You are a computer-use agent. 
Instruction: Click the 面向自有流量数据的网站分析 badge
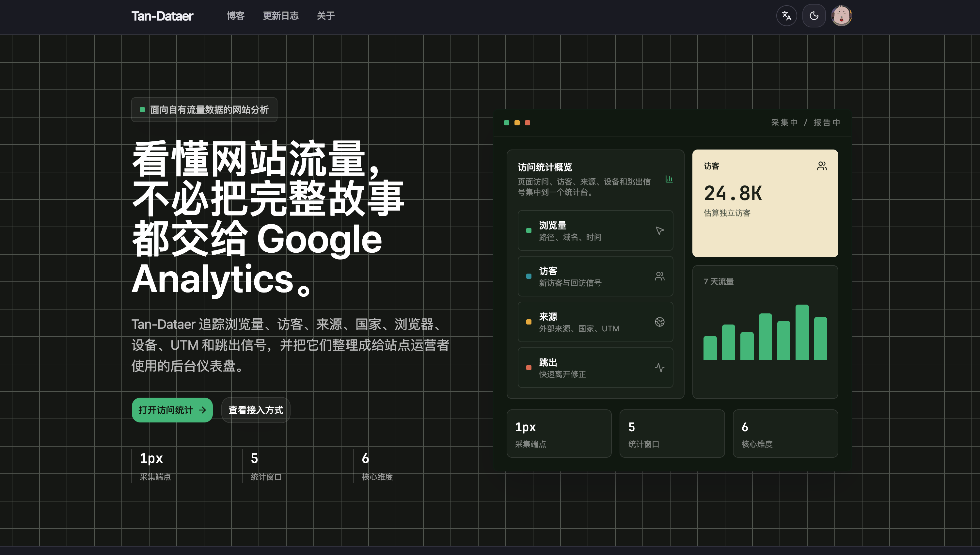pos(204,110)
